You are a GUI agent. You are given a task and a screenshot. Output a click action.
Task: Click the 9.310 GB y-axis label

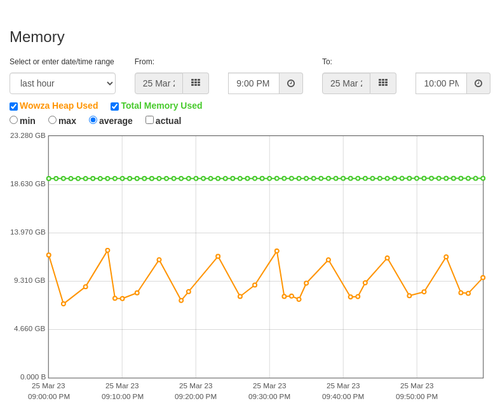(29, 280)
